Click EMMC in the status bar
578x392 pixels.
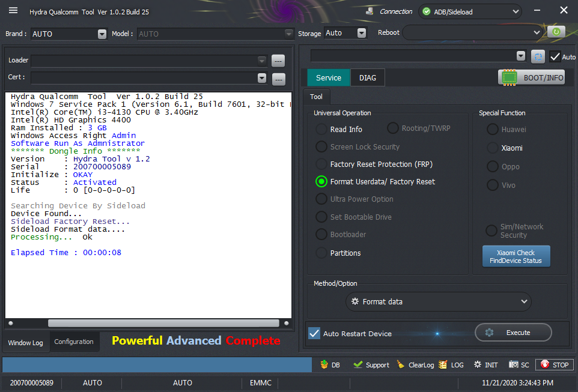[261, 383]
